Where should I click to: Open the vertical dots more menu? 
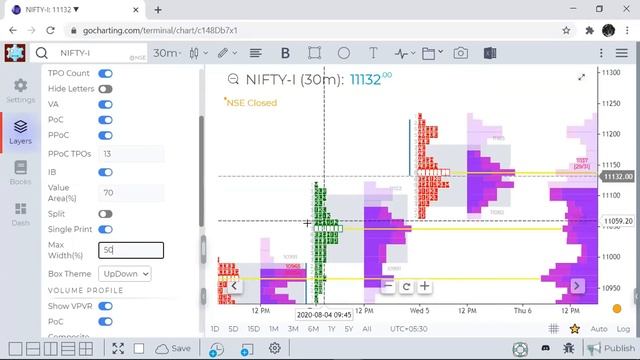click(601, 53)
